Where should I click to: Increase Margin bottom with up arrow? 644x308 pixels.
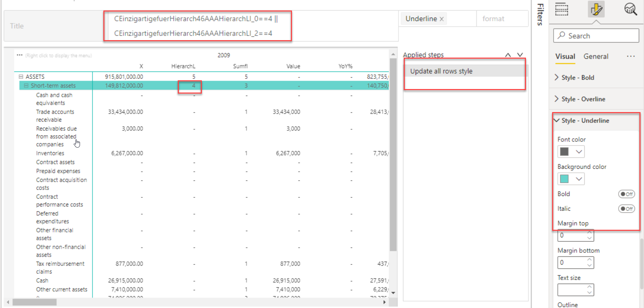(x=590, y=260)
